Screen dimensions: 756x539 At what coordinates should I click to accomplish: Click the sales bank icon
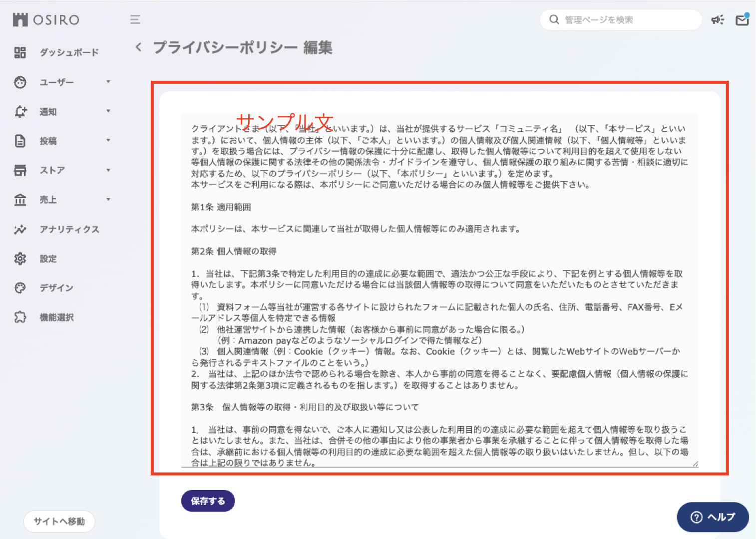tap(20, 200)
